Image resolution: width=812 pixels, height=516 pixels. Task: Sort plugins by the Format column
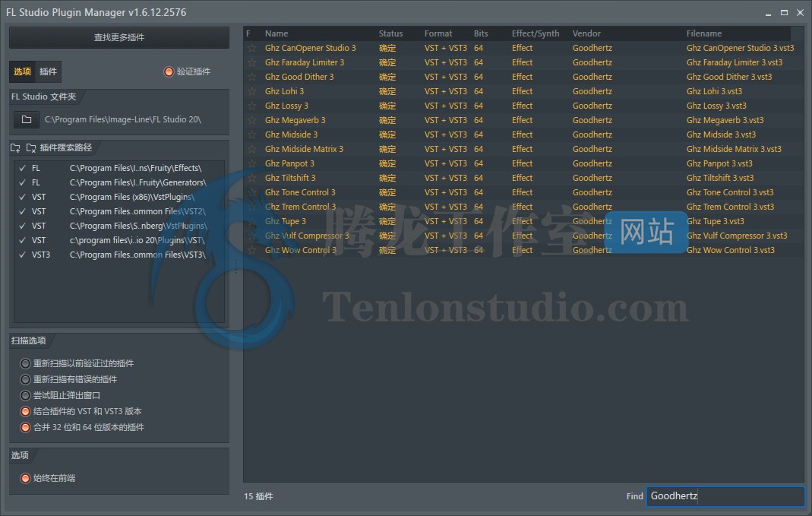tap(438, 33)
